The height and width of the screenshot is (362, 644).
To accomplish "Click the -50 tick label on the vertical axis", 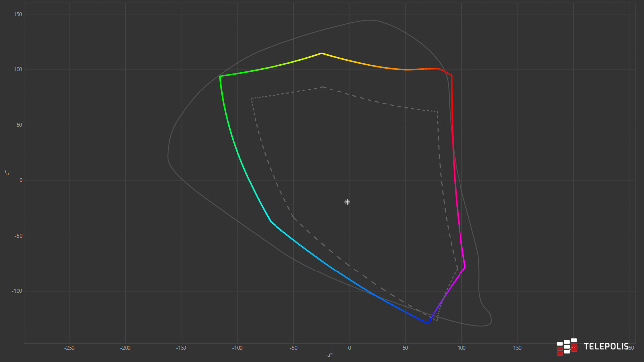I will click(x=18, y=236).
